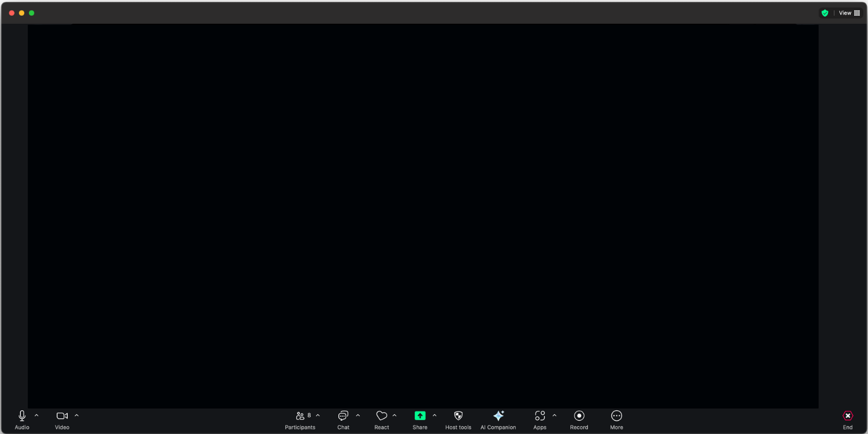
Task: Mute microphone with the Audio icon
Action: (x=22, y=415)
